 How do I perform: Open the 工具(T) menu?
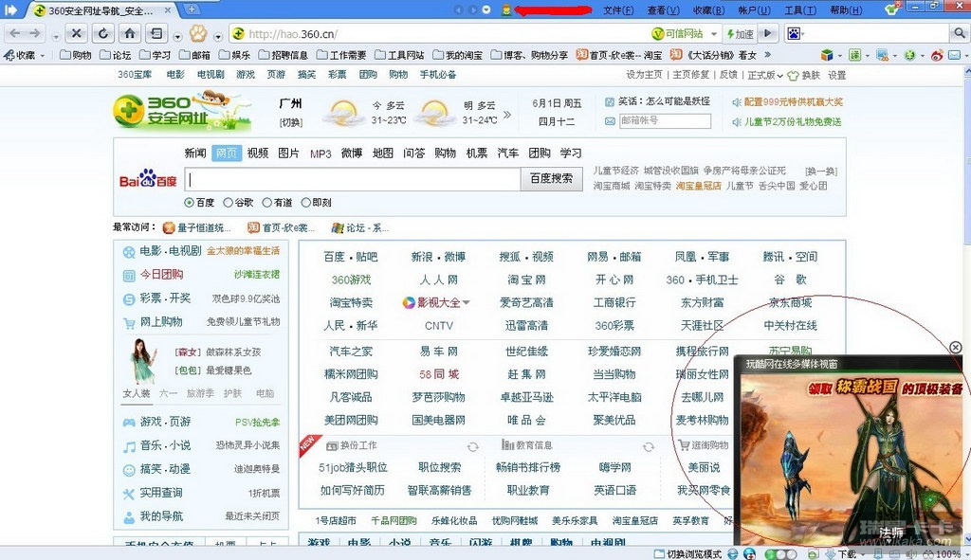tap(800, 9)
